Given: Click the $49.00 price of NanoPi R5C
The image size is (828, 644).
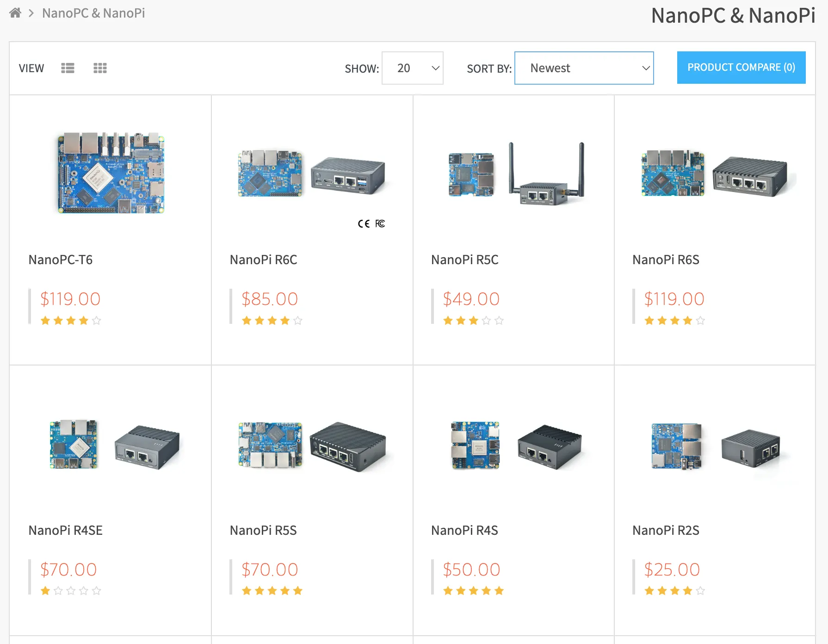Looking at the screenshot, I should click(x=471, y=299).
